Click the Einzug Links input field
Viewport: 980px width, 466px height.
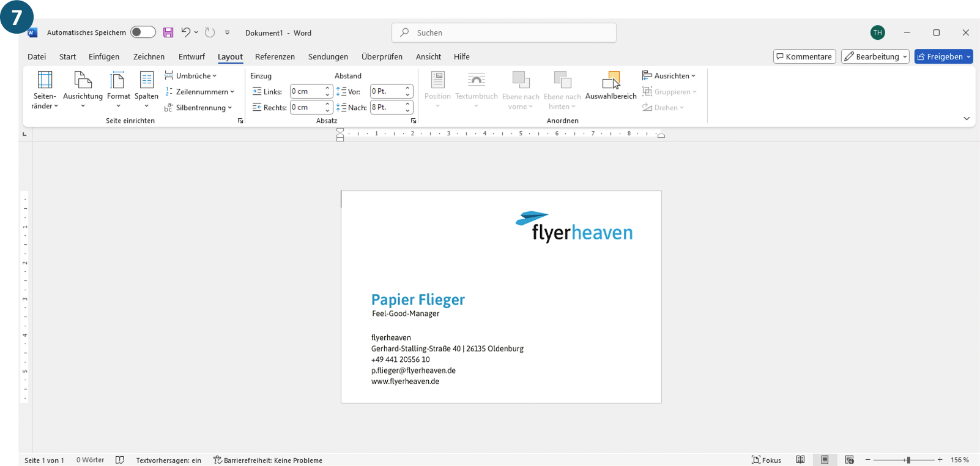(x=306, y=91)
